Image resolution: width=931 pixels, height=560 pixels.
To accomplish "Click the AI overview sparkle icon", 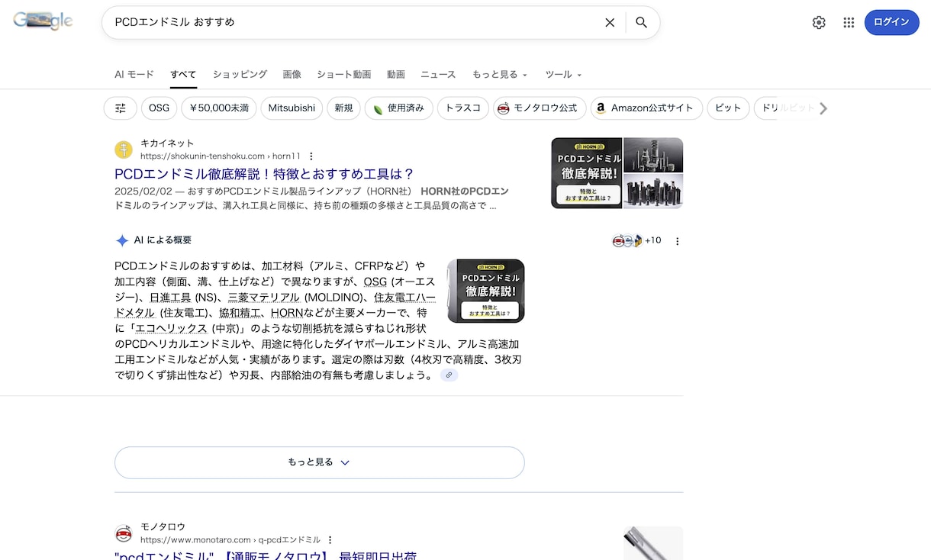I will coord(122,240).
